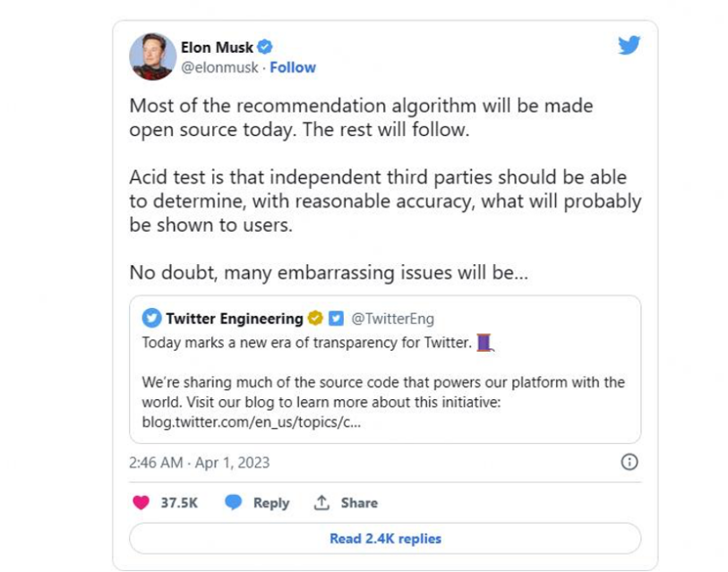Open the Read 2.4K replies button
Image resolution: width=728 pixels, height=572 pixels.
tap(385, 538)
